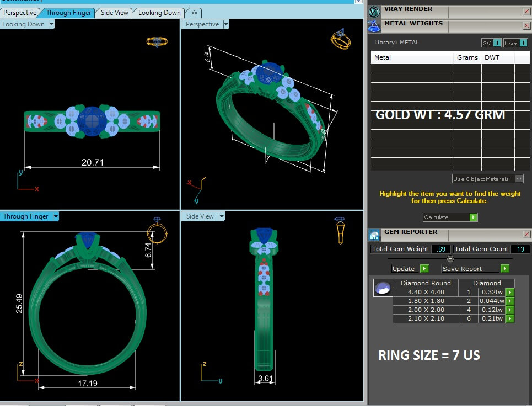Click green arrow for 2.00 X 2.00 diamond
The height and width of the screenshot is (409, 532).
click(x=510, y=310)
